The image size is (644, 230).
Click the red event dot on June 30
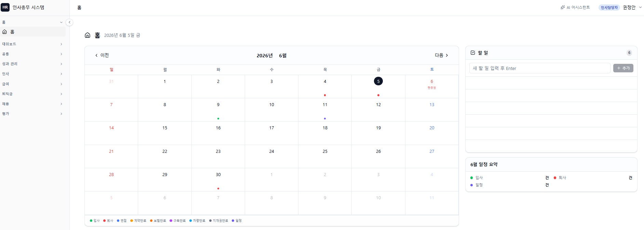(x=218, y=188)
